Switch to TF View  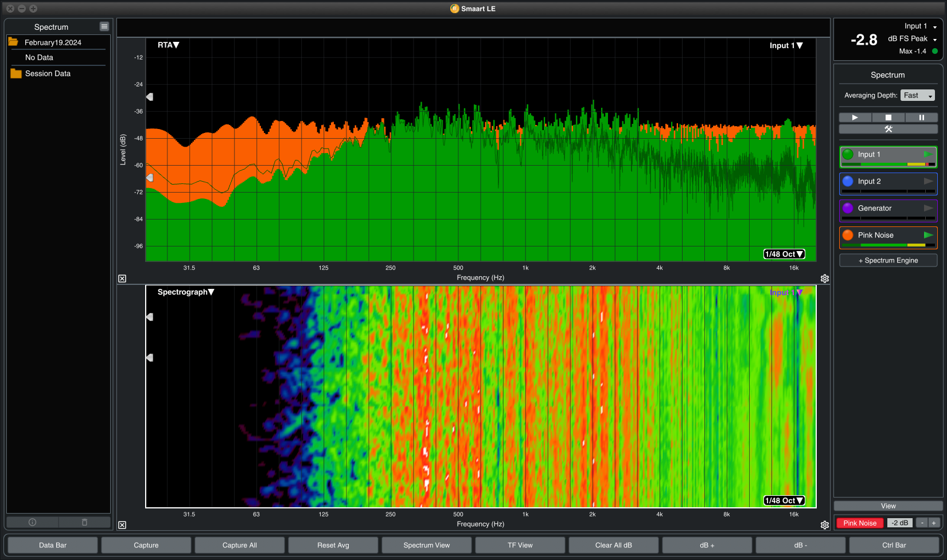(x=520, y=545)
